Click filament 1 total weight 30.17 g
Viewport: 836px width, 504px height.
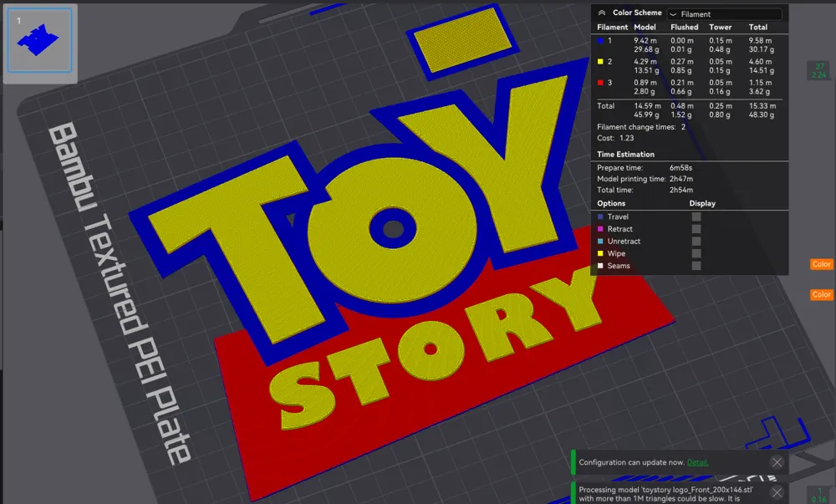pyautogui.click(x=762, y=49)
